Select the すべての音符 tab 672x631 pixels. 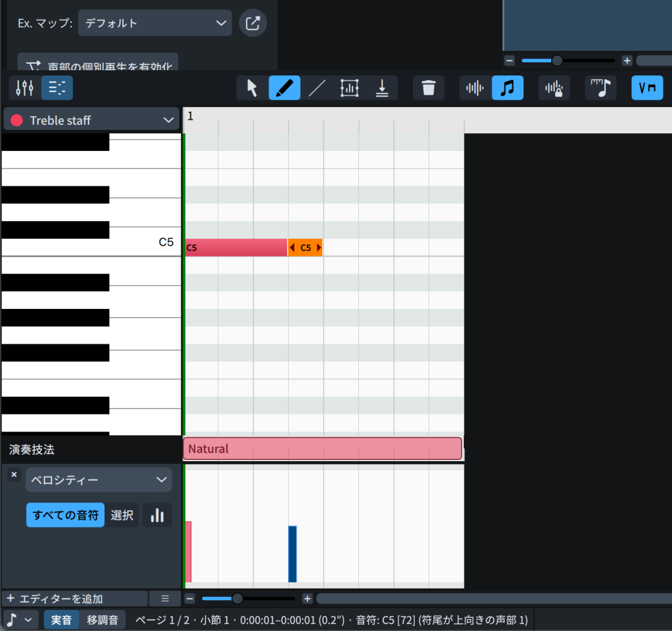tap(65, 516)
